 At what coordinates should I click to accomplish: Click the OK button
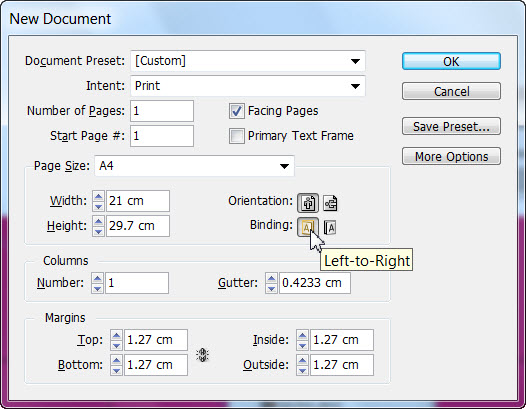451,61
